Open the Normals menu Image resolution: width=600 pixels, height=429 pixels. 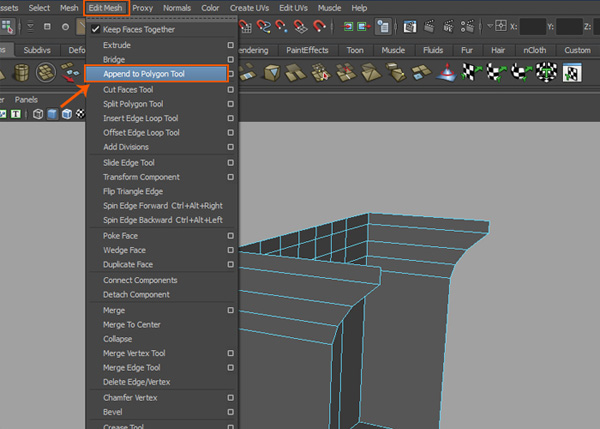click(x=177, y=8)
